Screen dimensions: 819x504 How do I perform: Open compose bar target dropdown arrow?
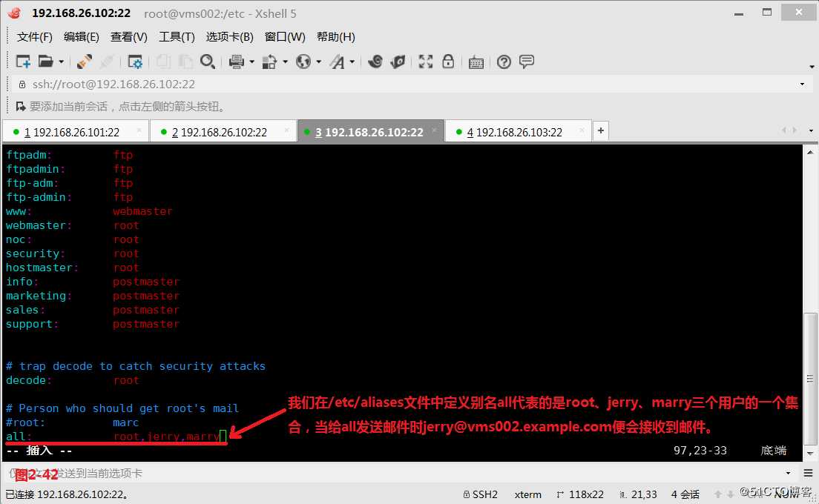[x=788, y=473]
